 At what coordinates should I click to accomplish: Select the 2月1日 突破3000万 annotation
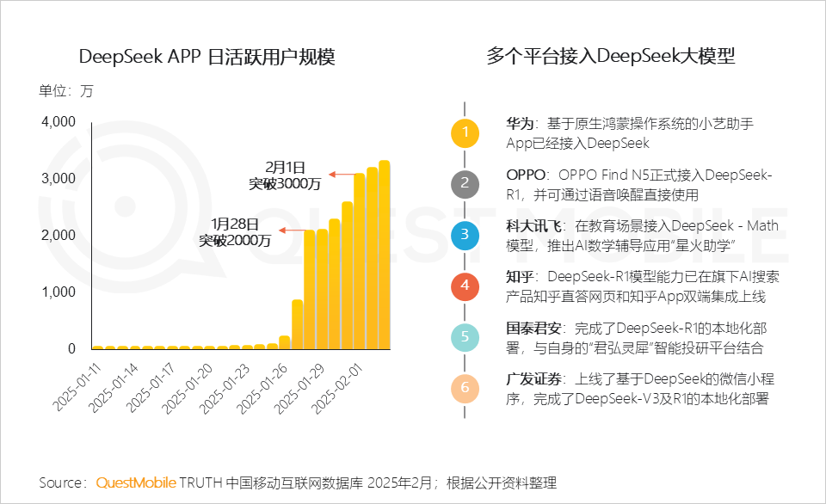(285, 175)
